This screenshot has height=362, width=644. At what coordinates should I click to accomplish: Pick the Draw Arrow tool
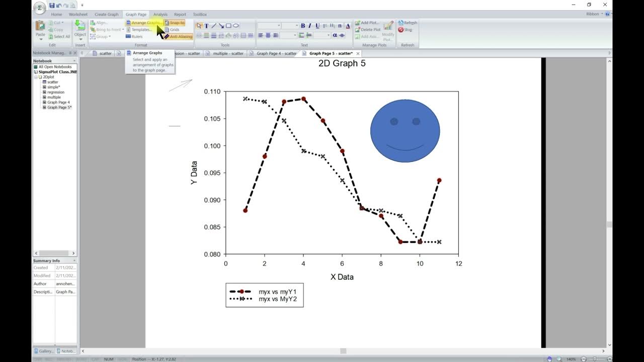[221, 26]
